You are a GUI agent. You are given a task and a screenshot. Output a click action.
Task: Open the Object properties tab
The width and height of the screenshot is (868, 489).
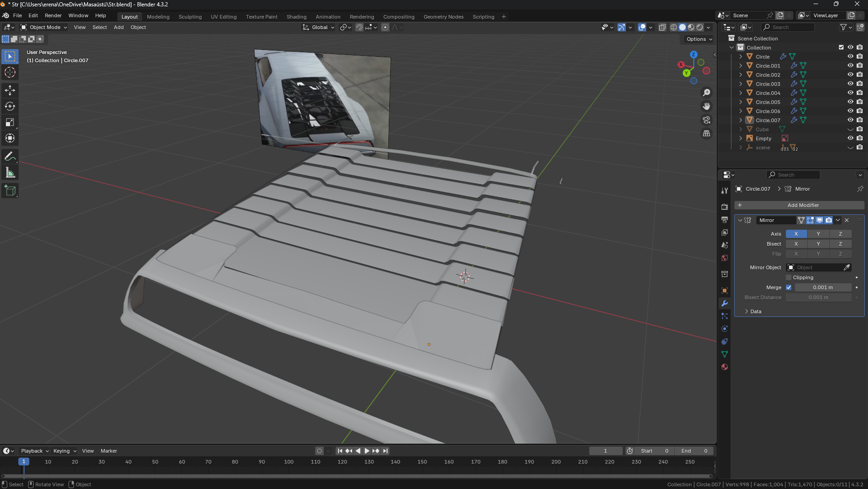pos(725,291)
